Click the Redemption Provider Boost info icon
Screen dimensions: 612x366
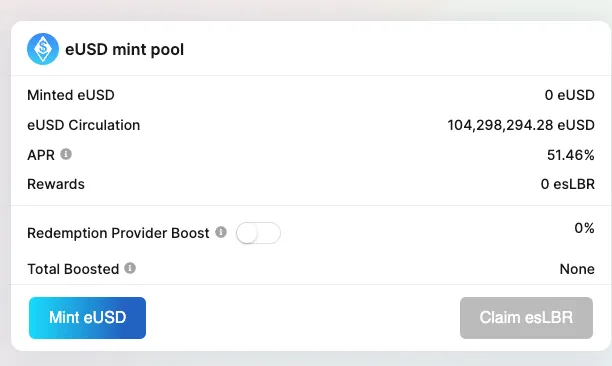click(x=221, y=232)
